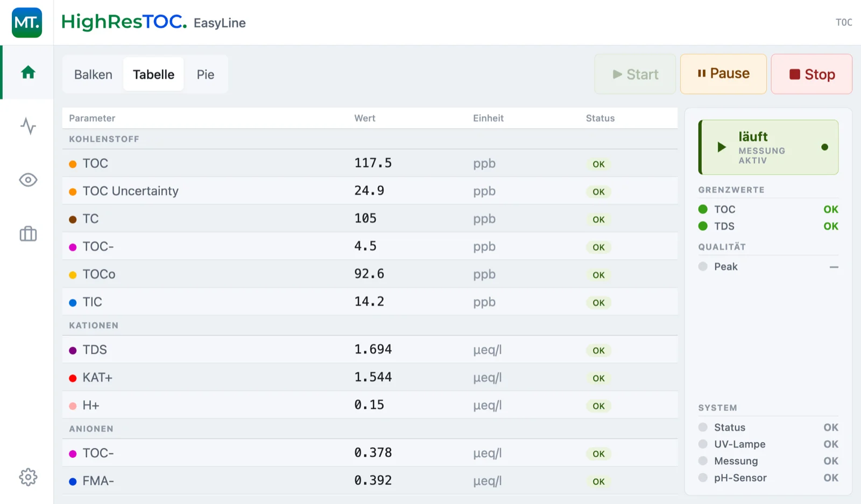
Task: Click the blue dot beside FMA- row
Action: click(x=73, y=481)
